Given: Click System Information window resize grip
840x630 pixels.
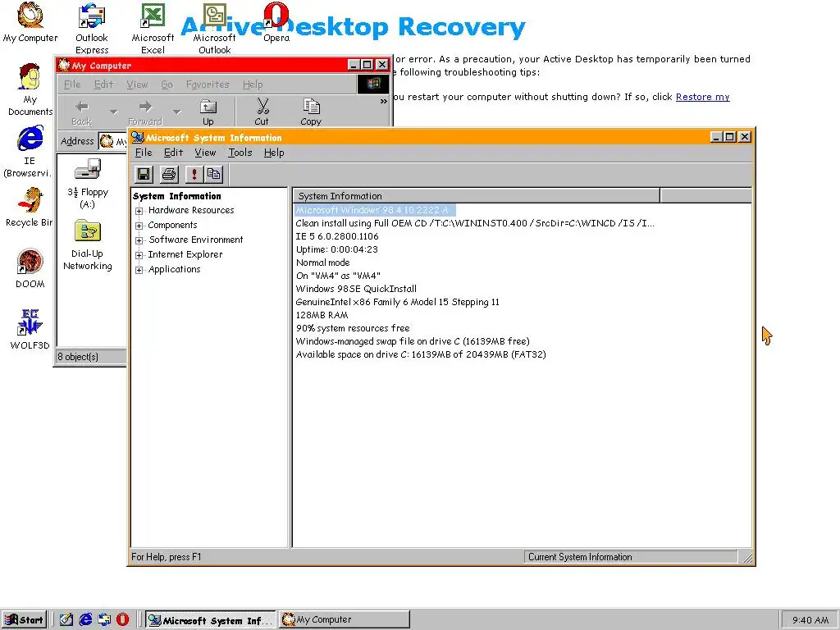Looking at the screenshot, I should coord(748,558).
